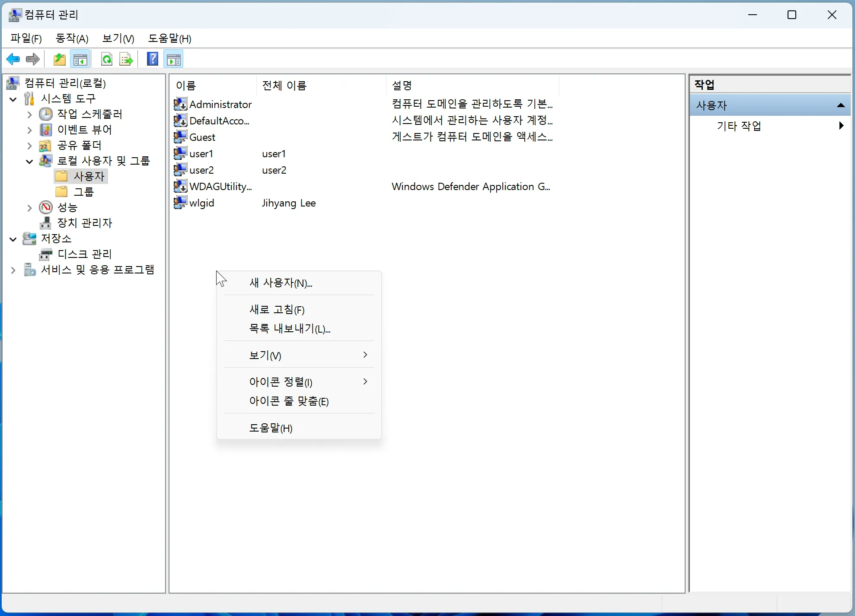Sort by the 이름 column header
The height and width of the screenshot is (616, 855).
[214, 86]
